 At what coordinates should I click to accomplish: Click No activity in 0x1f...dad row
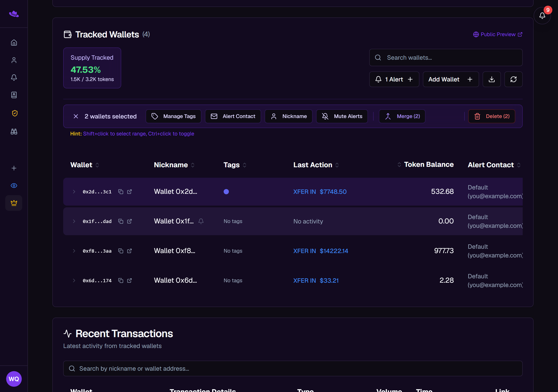308,221
